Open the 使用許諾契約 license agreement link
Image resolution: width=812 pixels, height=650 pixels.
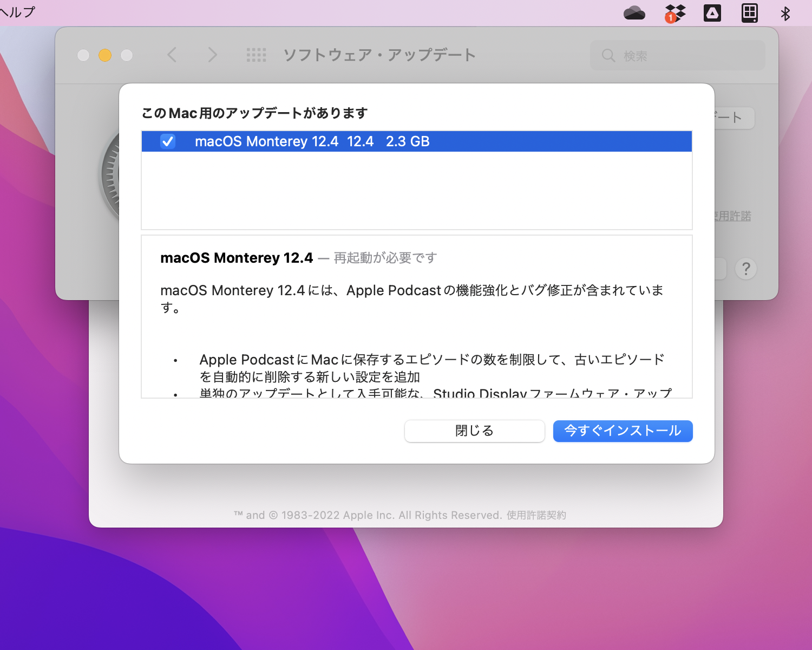point(536,515)
